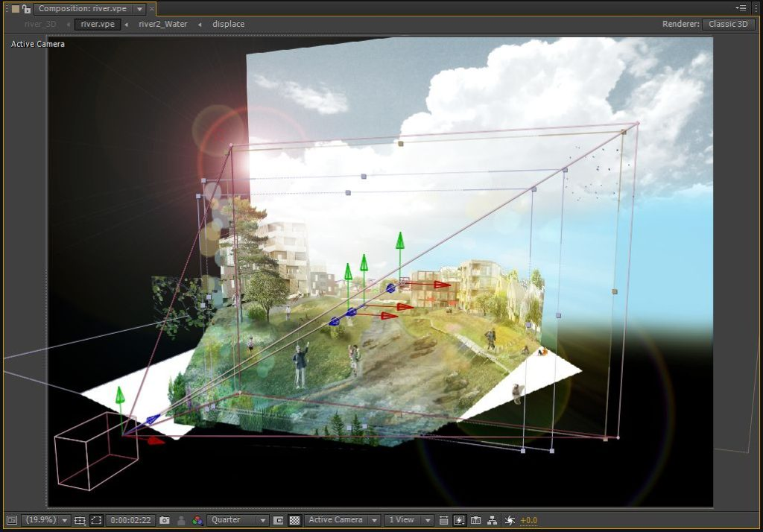Viewport: 763px width, 532px height.
Task: Click the Always Preview This View icon
Action: [x=12, y=520]
